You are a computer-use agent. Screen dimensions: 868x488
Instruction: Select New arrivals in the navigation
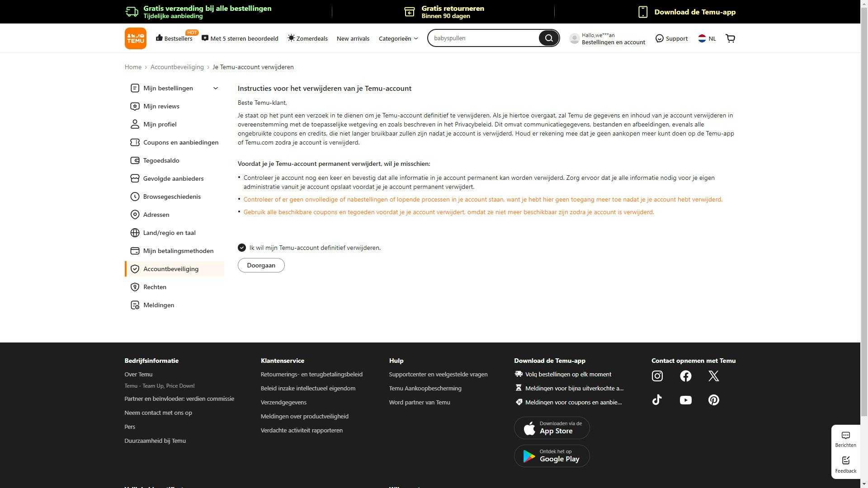[353, 38]
